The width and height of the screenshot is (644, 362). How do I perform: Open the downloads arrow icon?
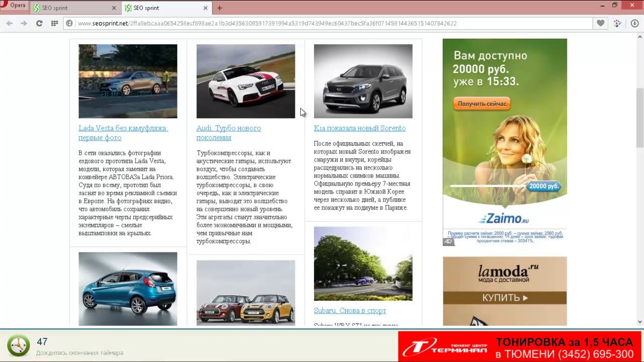pos(634,23)
